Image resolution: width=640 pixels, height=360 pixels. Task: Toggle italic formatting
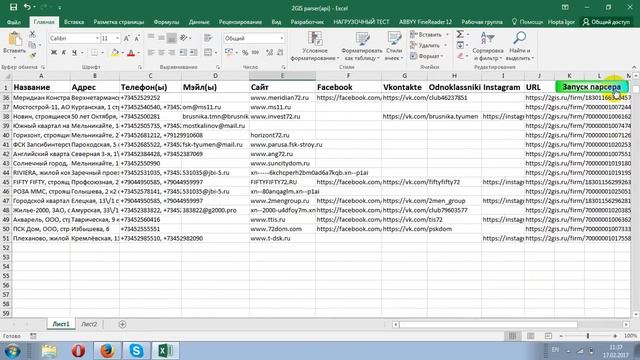pyautogui.click(x=64, y=52)
